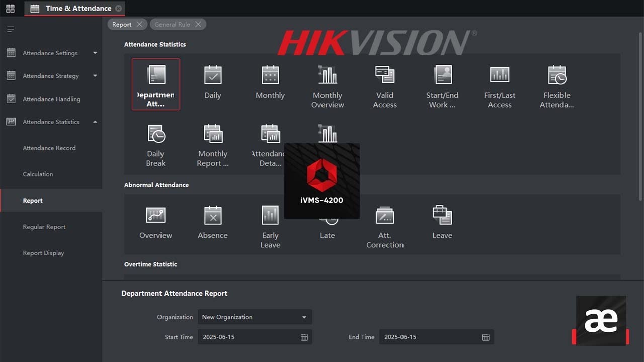Click the Attendance Handling sidebar icon
Image resolution: width=644 pixels, height=362 pixels.
(x=11, y=99)
